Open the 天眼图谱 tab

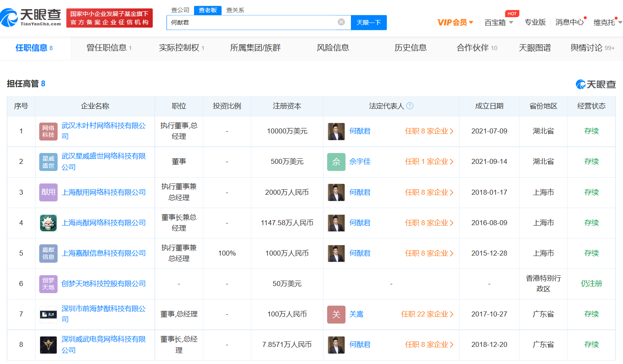click(x=535, y=48)
